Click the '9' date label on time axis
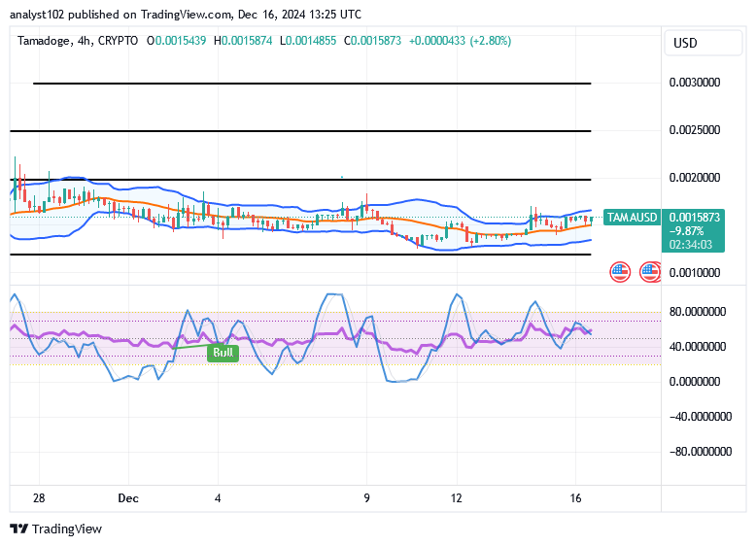Screen dimensions: 756x546 [367, 498]
